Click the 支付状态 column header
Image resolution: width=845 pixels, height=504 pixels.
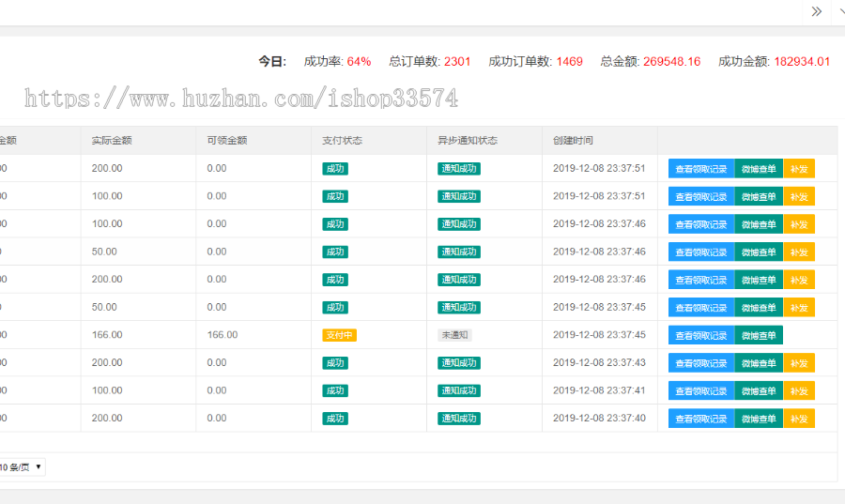(x=342, y=141)
